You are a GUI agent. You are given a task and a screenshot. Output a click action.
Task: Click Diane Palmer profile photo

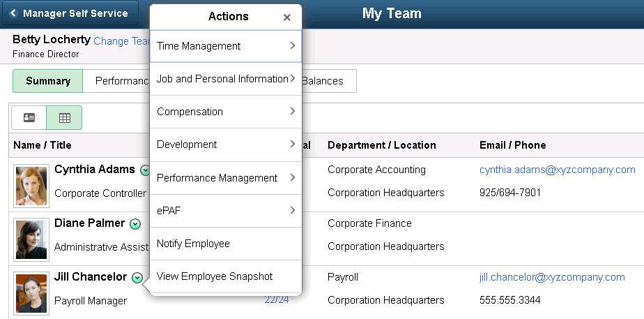click(x=31, y=239)
